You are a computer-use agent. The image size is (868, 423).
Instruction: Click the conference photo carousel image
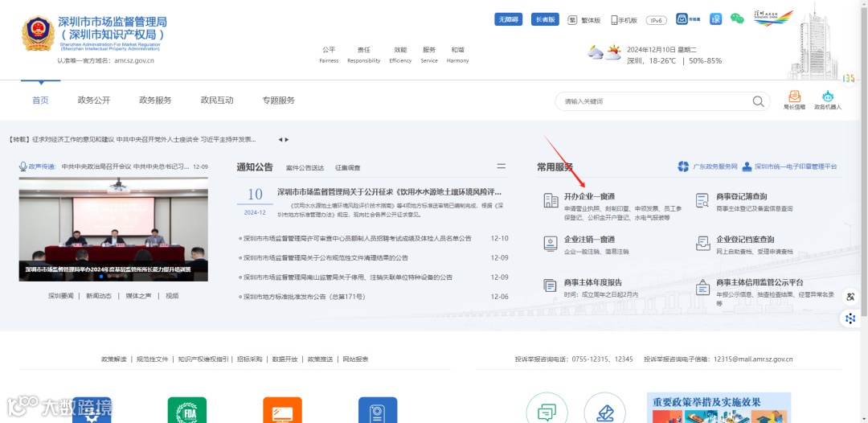113,229
